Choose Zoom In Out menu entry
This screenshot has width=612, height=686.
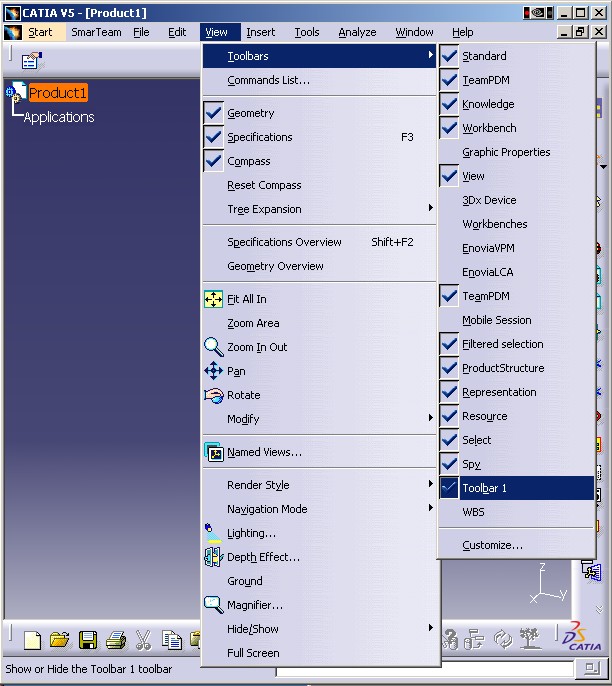pos(320,347)
